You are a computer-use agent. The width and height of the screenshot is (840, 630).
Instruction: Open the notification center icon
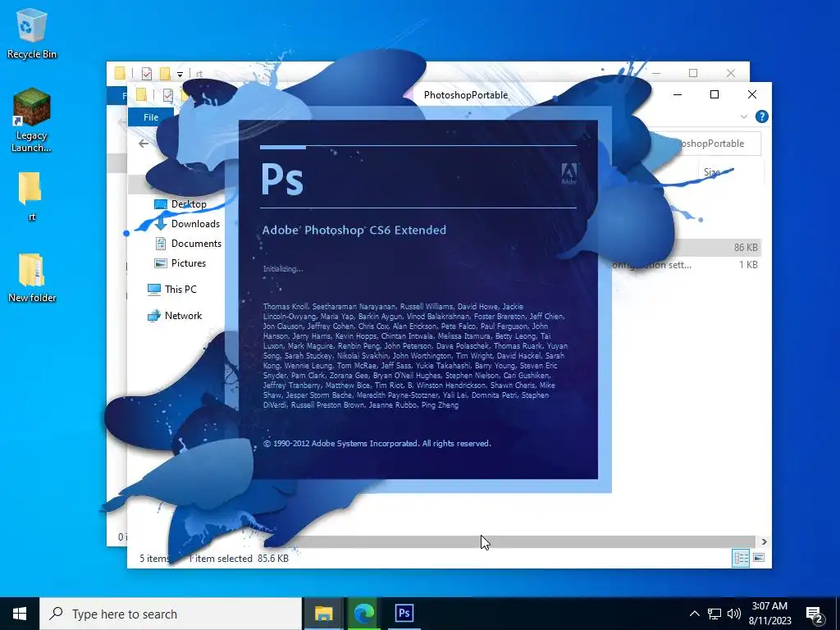point(815,615)
